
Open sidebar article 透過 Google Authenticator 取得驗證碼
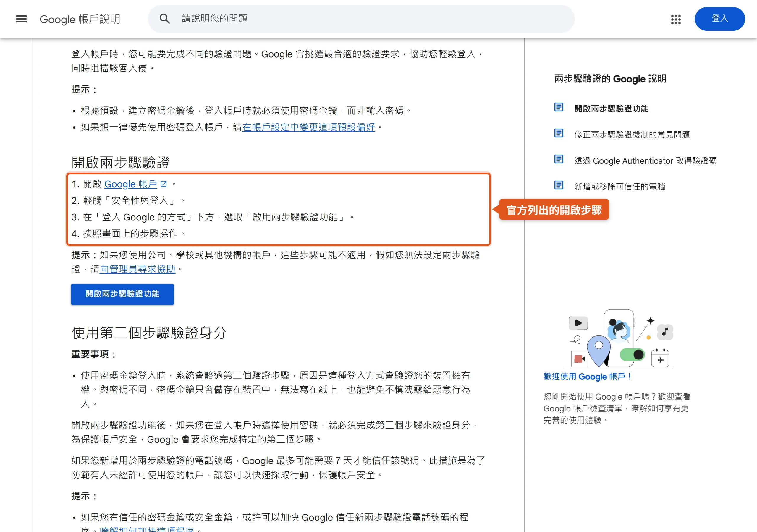tap(645, 160)
